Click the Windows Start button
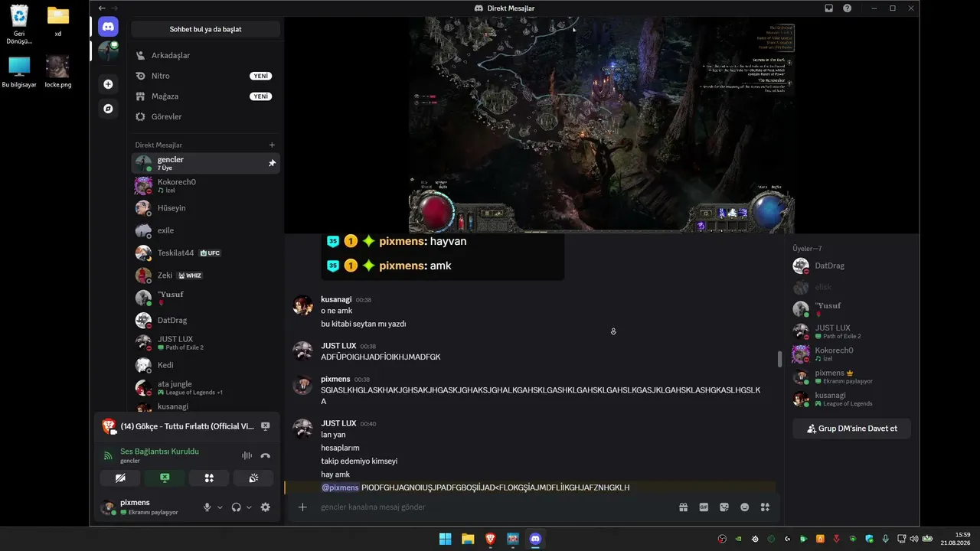 click(x=445, y=539)
